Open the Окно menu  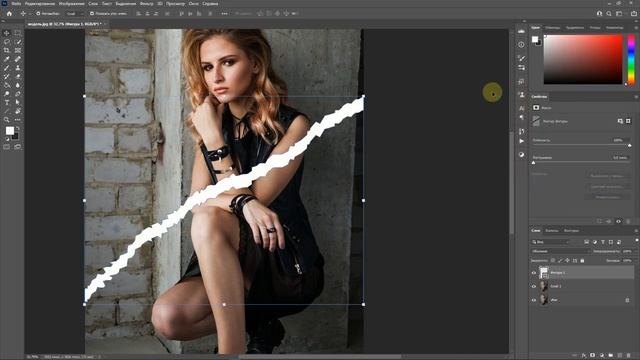[x=193, y=4]
